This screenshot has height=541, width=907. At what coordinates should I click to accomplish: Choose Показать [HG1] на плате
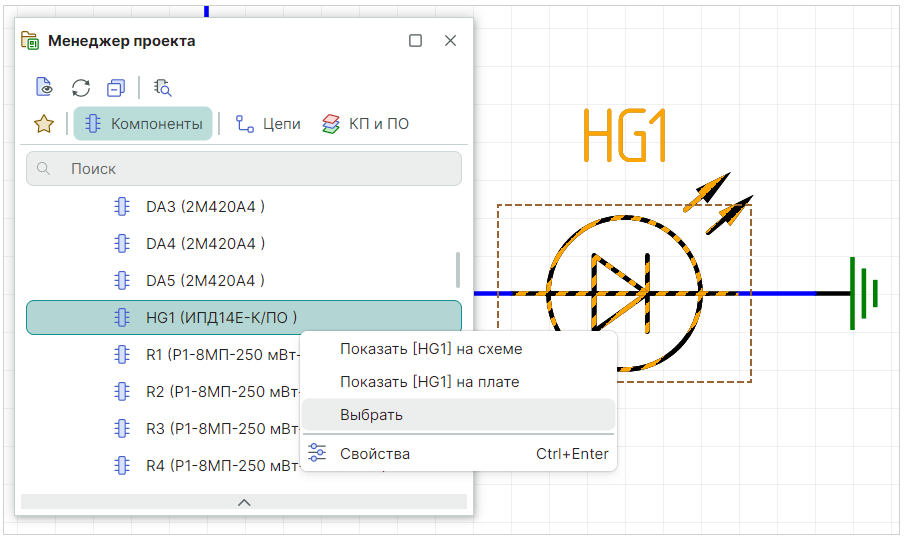click(429, 382)
